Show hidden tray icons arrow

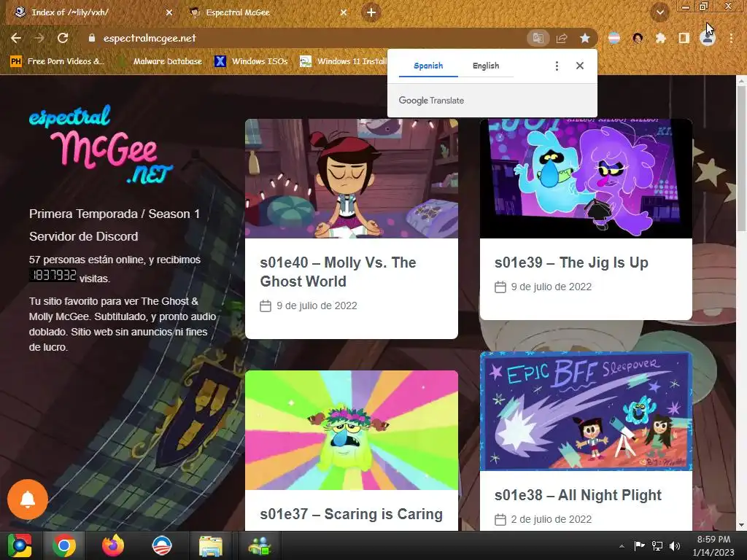pos(622,546)
